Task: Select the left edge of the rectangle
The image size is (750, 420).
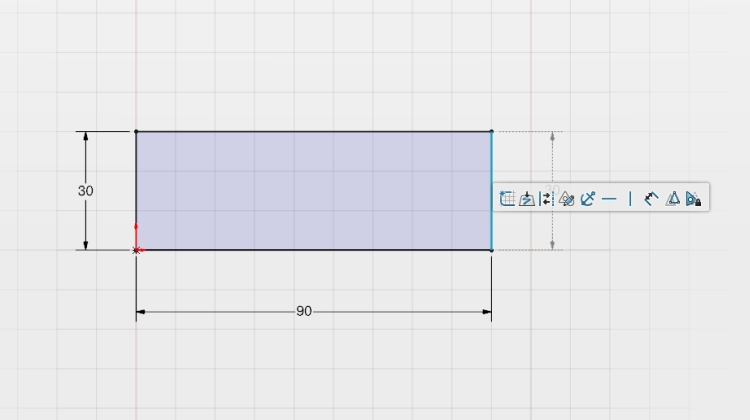Action: click(136, 180)
